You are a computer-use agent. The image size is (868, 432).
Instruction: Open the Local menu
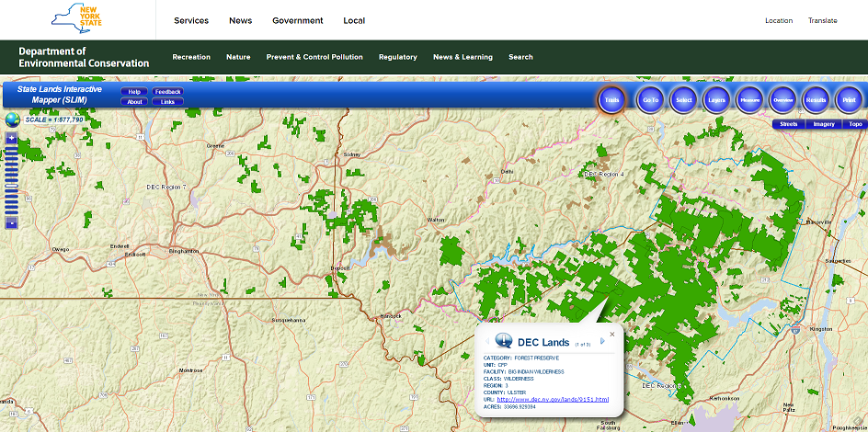(354, 20)
